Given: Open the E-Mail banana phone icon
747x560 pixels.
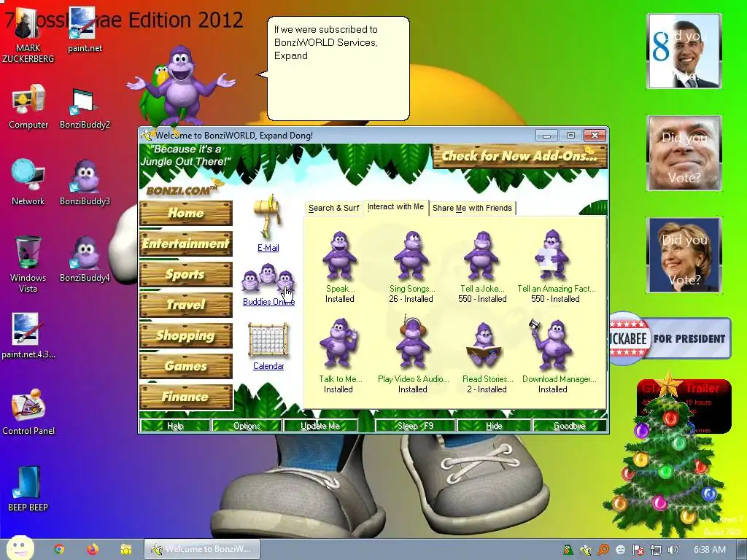Looking at the screenshot, I should 268,217.
